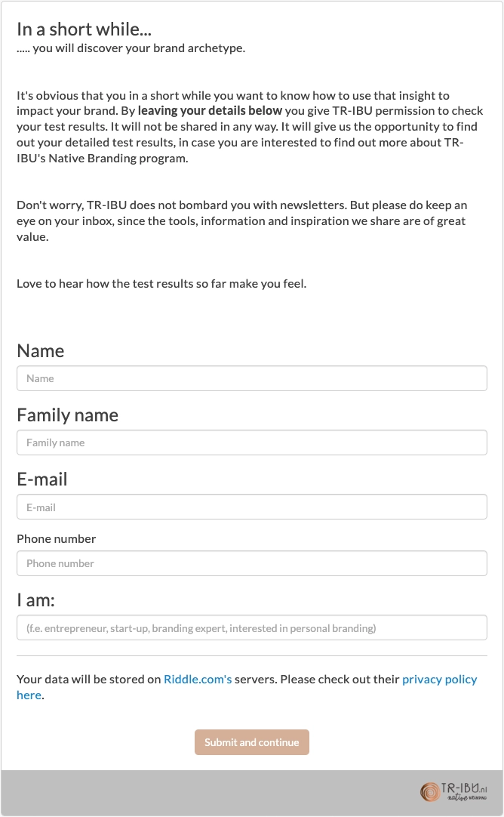Click the Family name input field
Image resolution: width=504 pixels, height=817 pixels.
tap(251, 442)
